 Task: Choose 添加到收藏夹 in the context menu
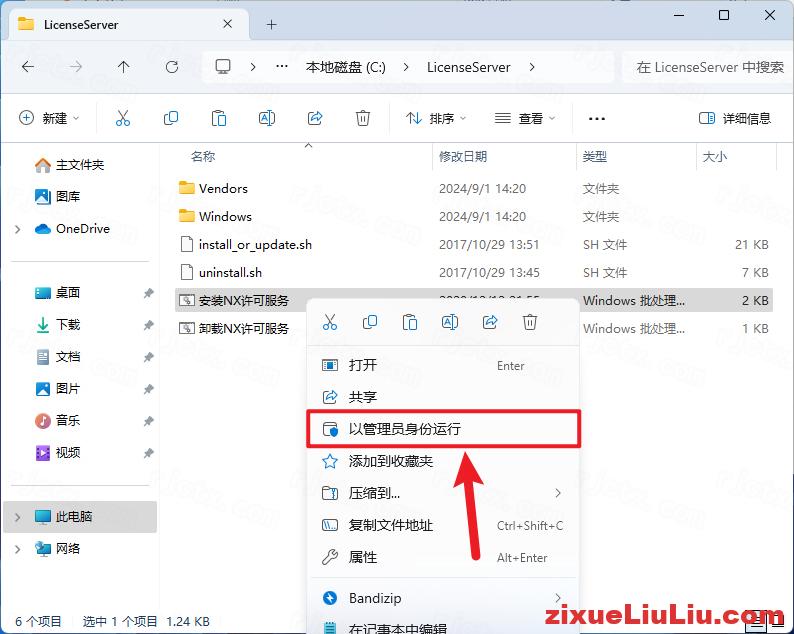(443, 461)
